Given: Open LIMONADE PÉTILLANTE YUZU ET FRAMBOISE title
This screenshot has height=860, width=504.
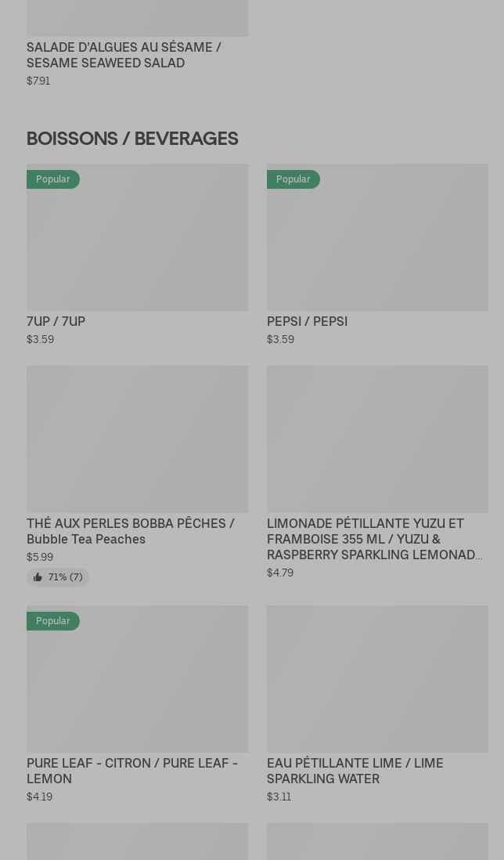Looking at the screenshot, I should click(x=374, y=539).
